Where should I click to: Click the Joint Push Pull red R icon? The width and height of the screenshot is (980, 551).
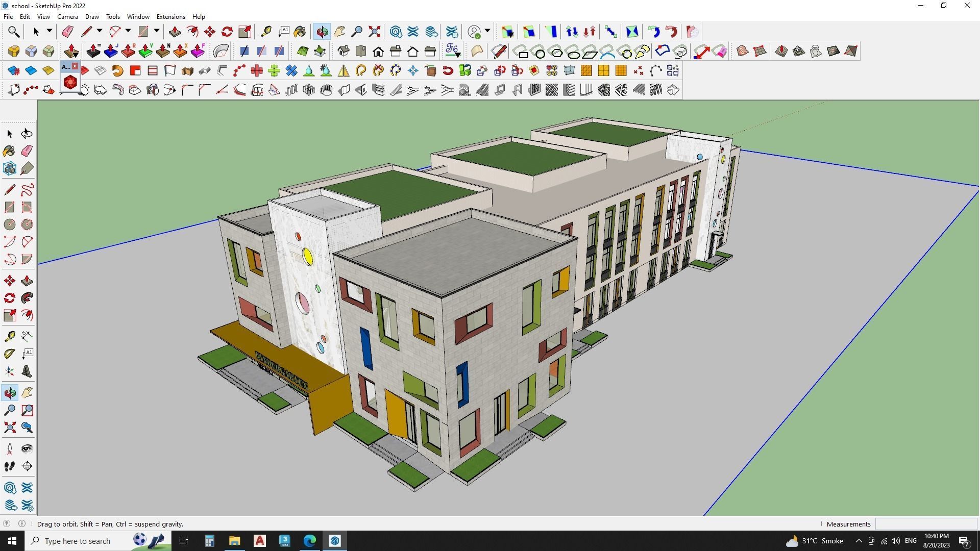(x=128, y=51)
